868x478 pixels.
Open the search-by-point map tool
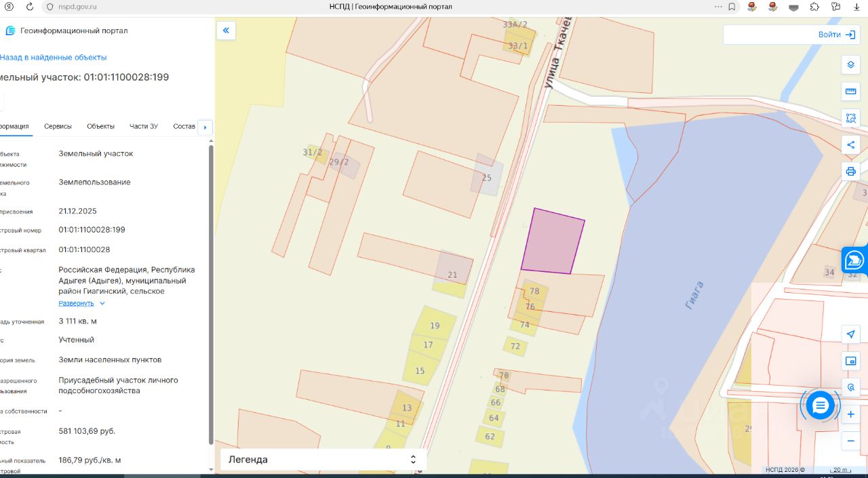tap(850, 387)
